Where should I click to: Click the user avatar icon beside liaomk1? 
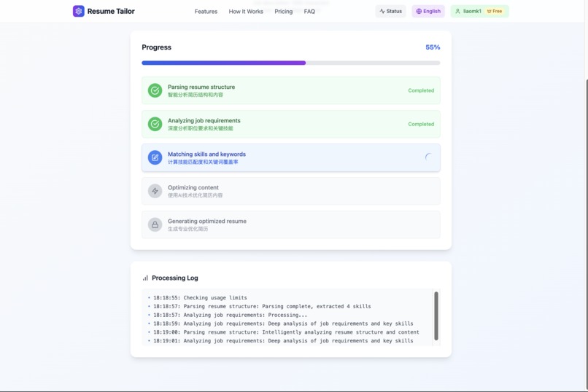(x=457, y=11)
